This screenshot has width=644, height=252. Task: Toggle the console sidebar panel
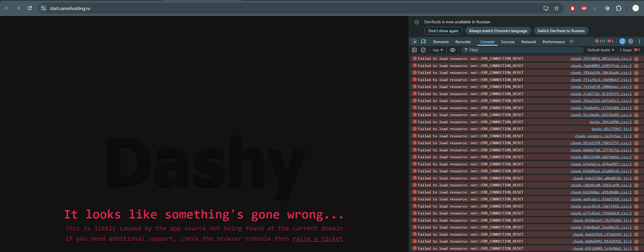tap(414, 50)
